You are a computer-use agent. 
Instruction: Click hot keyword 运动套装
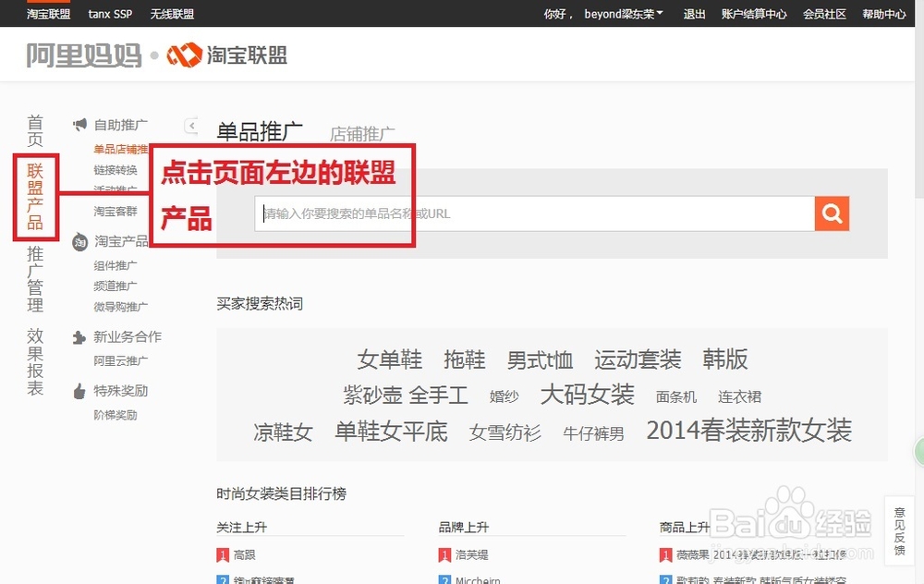tap(638, 359)
